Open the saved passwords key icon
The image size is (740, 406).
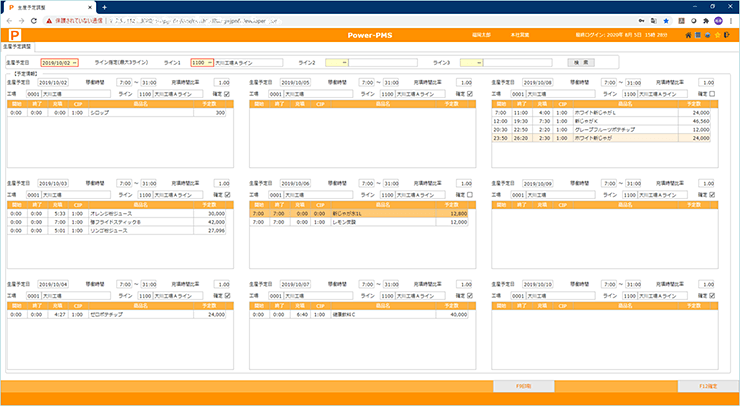point(641,21)
